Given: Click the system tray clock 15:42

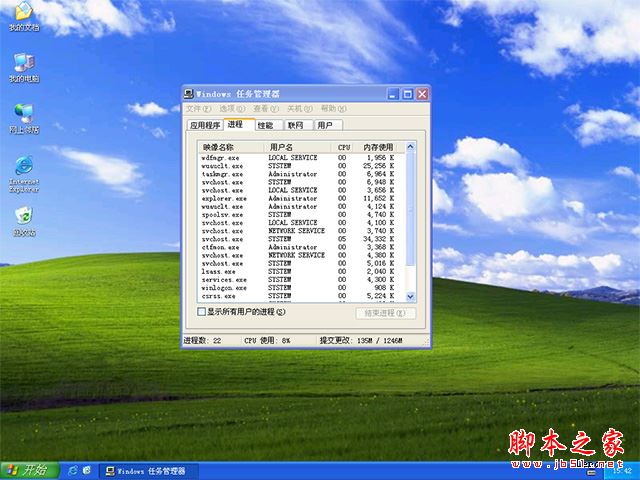Looking at the screenshot, I should point(621,471).
